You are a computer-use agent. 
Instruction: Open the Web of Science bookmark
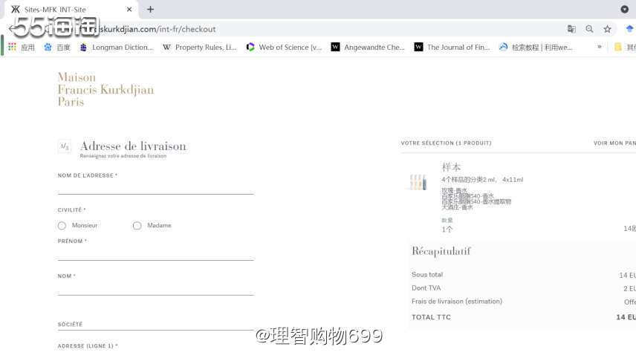pyautogui.click(x=284, y=47)
